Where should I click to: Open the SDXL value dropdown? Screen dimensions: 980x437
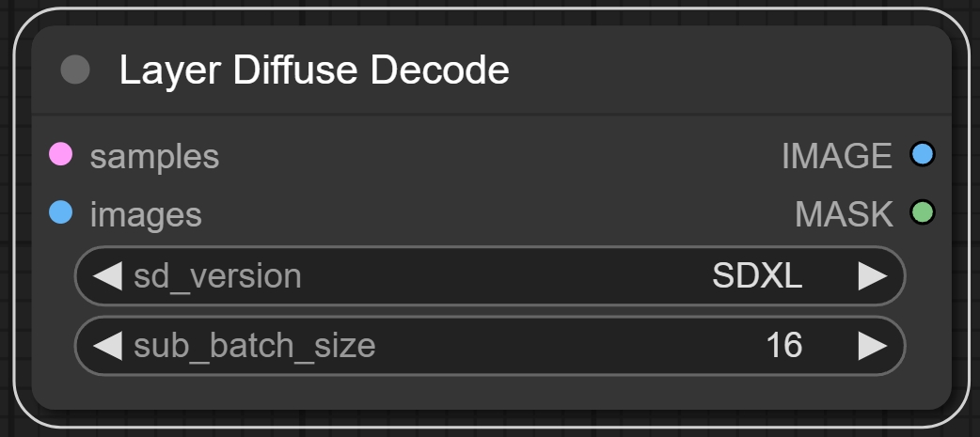tap(757, 276)
